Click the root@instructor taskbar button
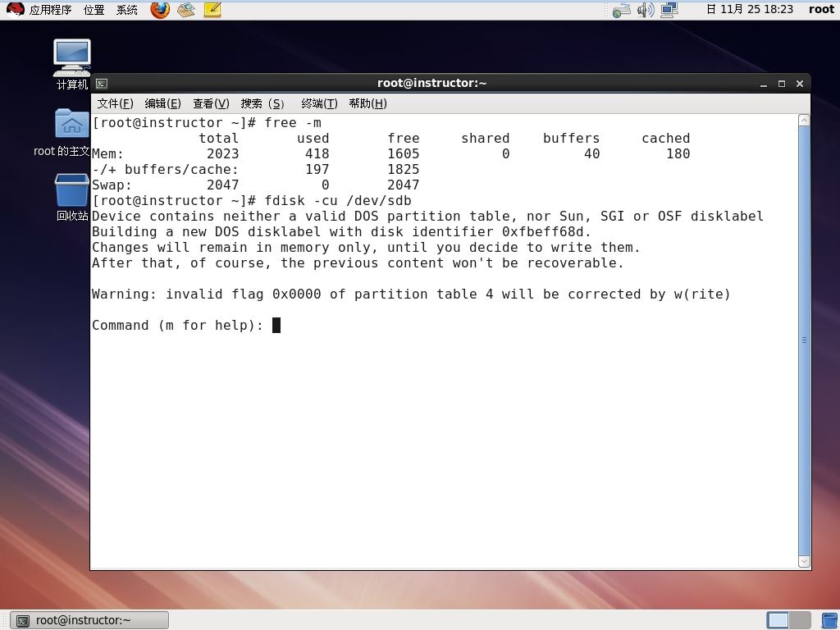The image size is (840, 630). coord(89,620)
